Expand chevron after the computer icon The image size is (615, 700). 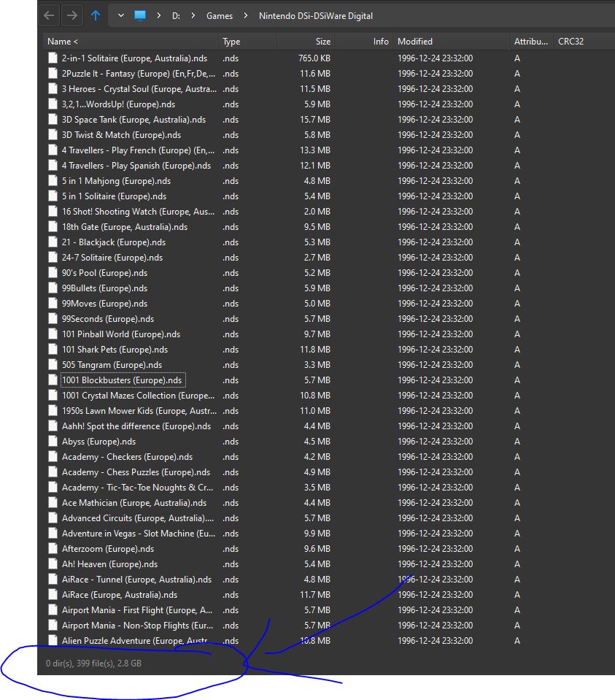tap(159, 15)
